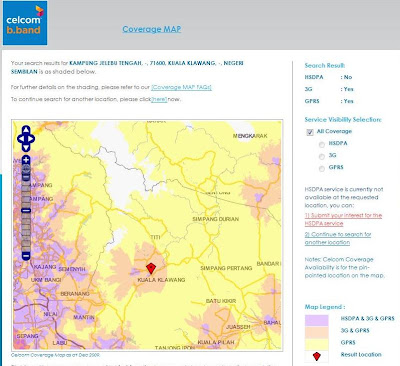
Task: Click the red result location pin
Action: 151,268
